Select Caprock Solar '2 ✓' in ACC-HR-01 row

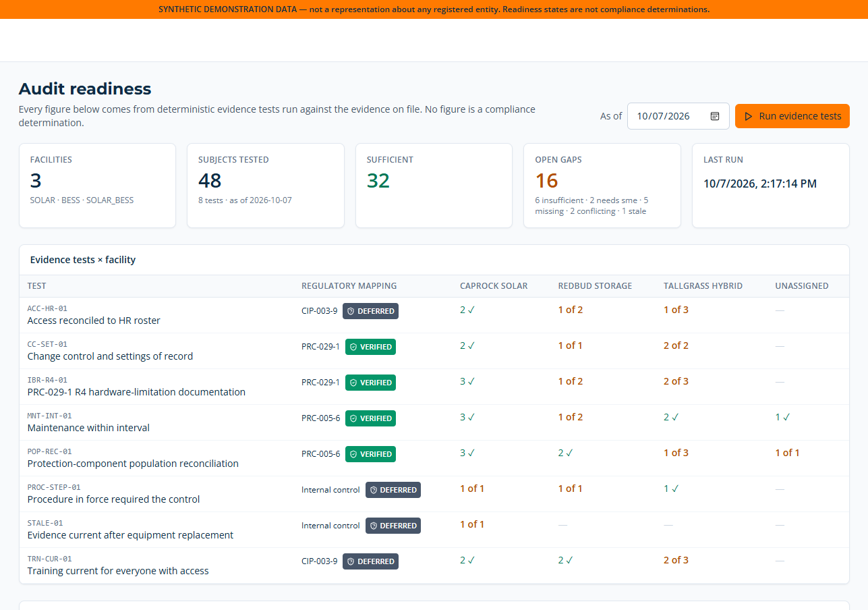[467, 310]
